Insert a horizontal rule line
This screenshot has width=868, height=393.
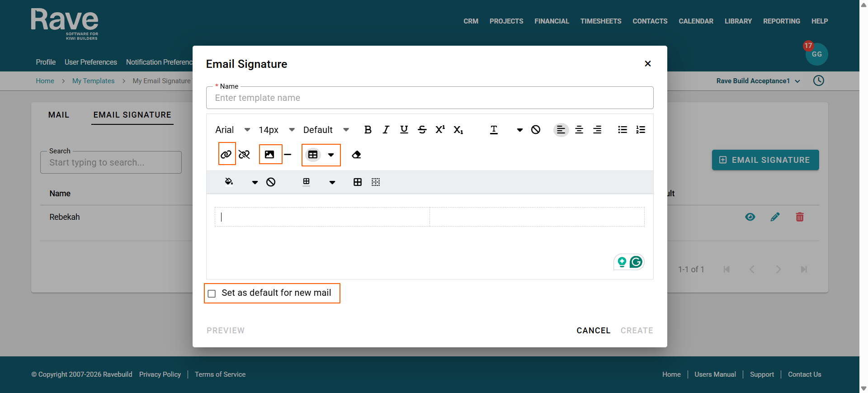point(288,155)
